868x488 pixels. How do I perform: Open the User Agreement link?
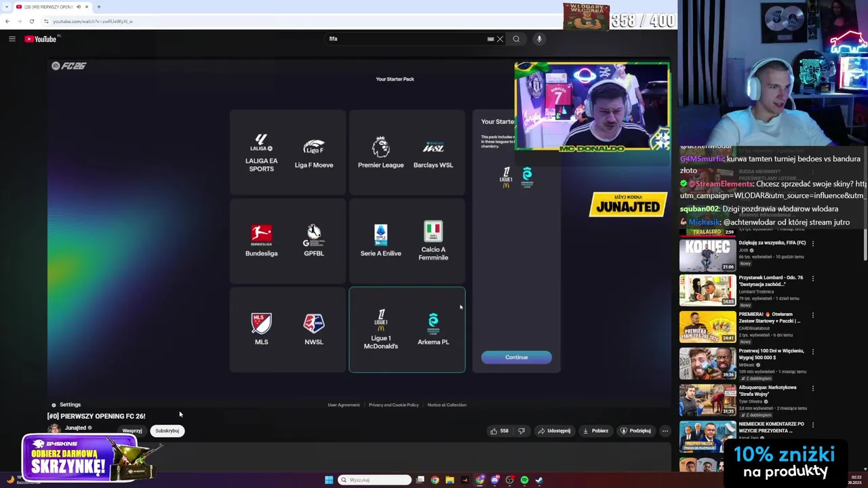pos(344,405)
